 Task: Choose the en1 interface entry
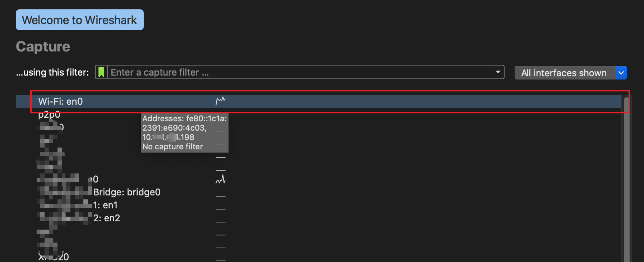105,205
